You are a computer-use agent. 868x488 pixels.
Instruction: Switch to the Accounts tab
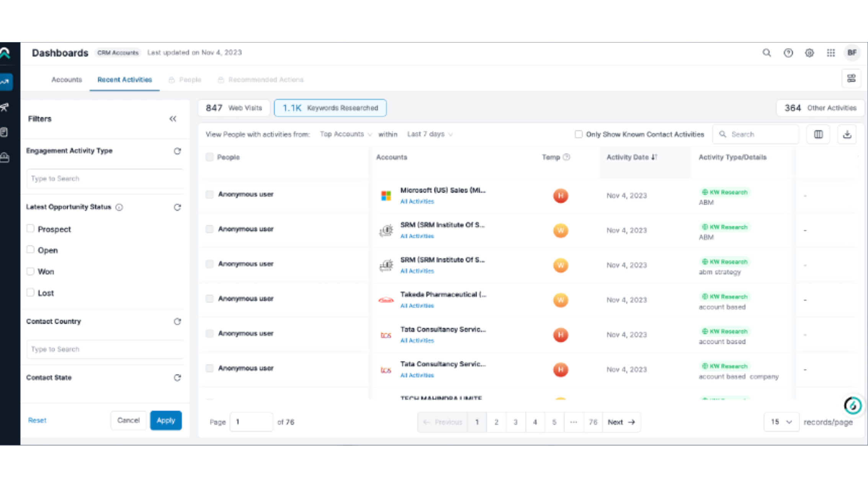coord(67,80)
